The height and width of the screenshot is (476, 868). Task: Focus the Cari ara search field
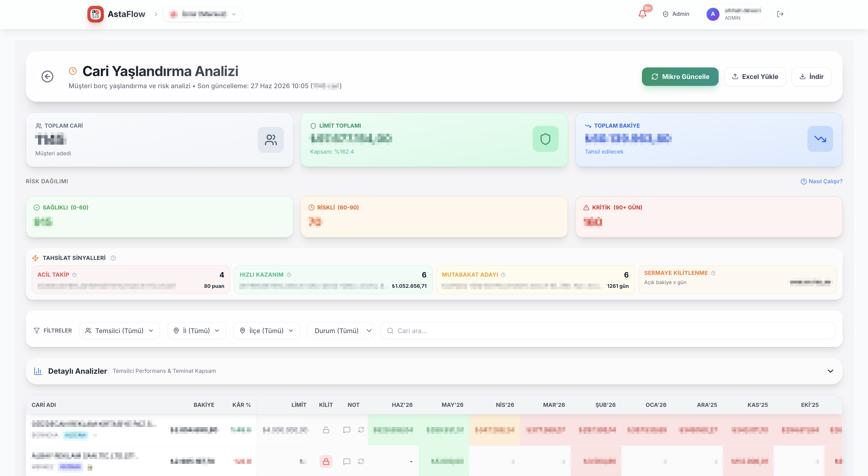(608, 330)
